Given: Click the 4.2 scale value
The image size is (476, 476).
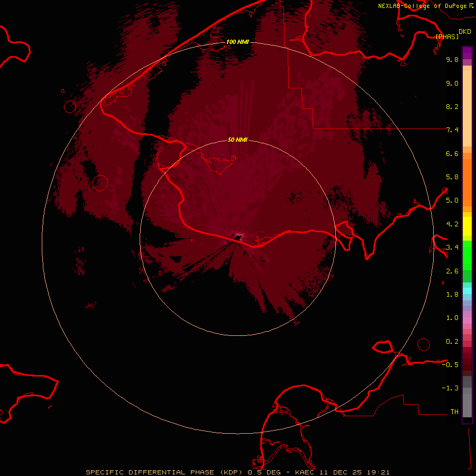Looking at the screenshot, I should [x=452, y=224].
